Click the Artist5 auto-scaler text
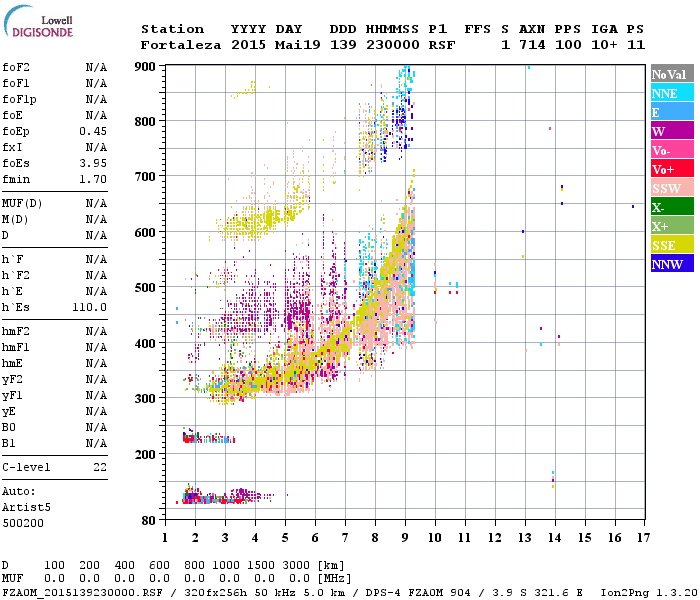Image resolution: width=700 pixels, height=600 pixels. [26, 507]
